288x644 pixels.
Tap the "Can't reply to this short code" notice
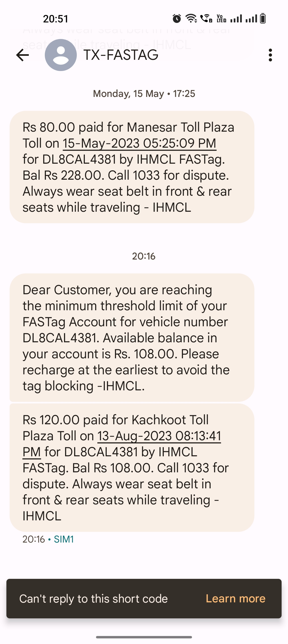[93, 599]
